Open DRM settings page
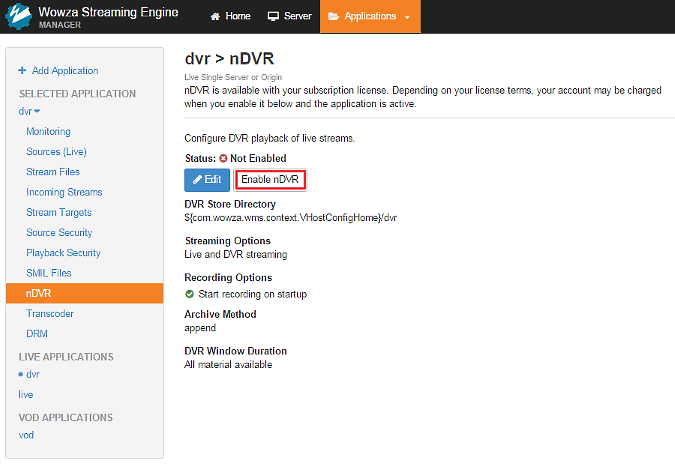This screenshot has height=464, width=675. (37, 334)
